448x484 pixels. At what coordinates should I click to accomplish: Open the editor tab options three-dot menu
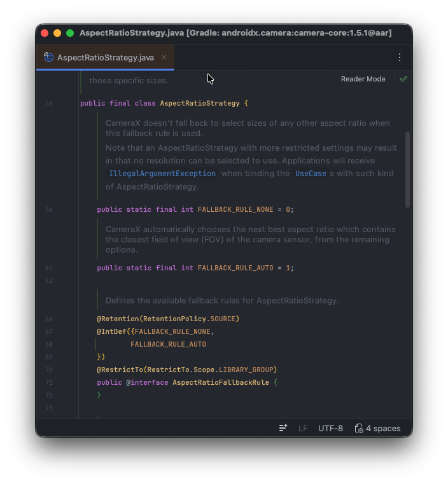click(400, 57)
